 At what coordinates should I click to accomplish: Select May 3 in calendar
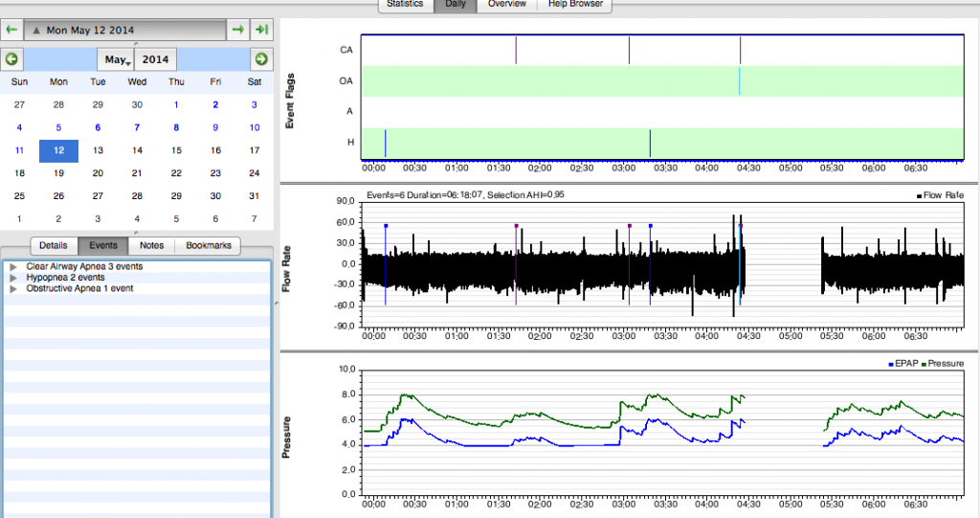click(x=255, y=105)
